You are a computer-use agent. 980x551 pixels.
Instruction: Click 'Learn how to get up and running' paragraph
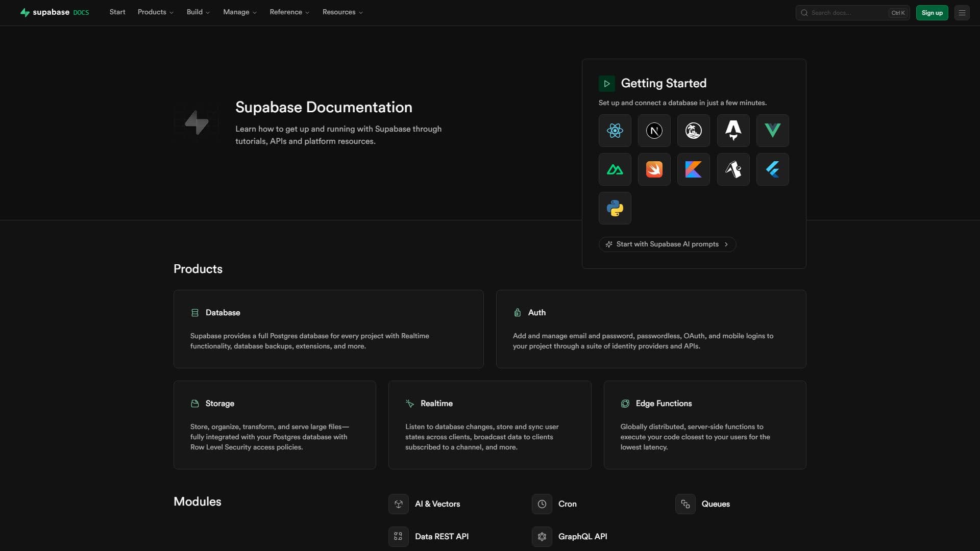338,135
